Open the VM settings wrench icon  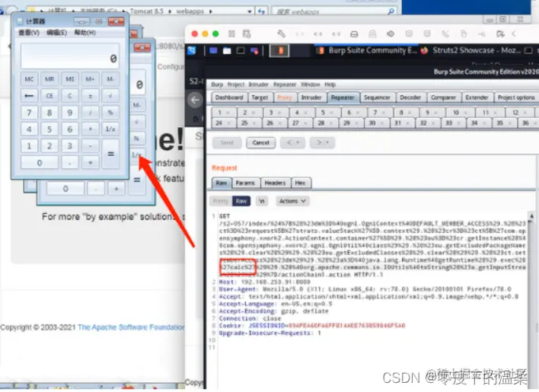pyautogui.click(x=281, y=33)
